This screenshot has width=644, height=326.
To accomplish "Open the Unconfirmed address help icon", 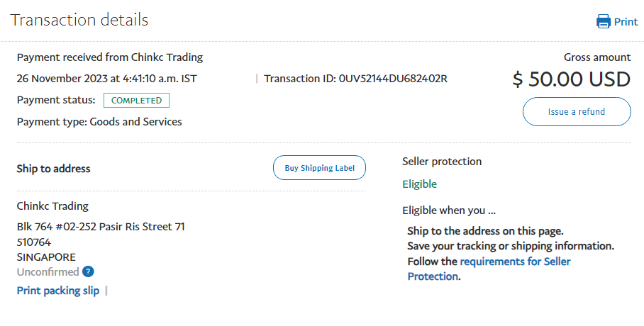I will pyautogui.click(x=88, y=271).
